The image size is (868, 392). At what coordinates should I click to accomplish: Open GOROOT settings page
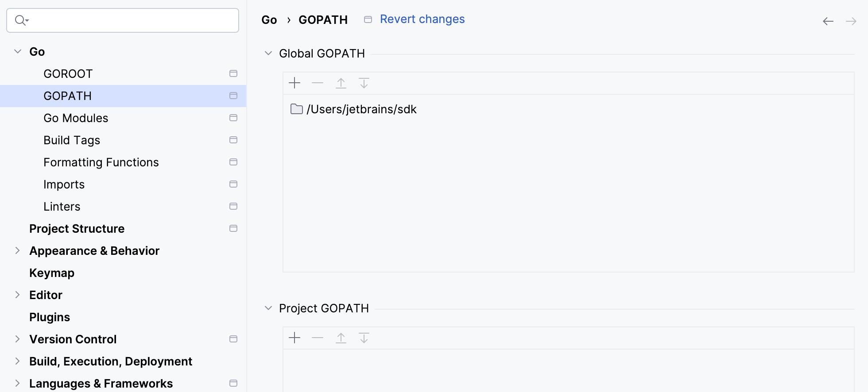68,73
